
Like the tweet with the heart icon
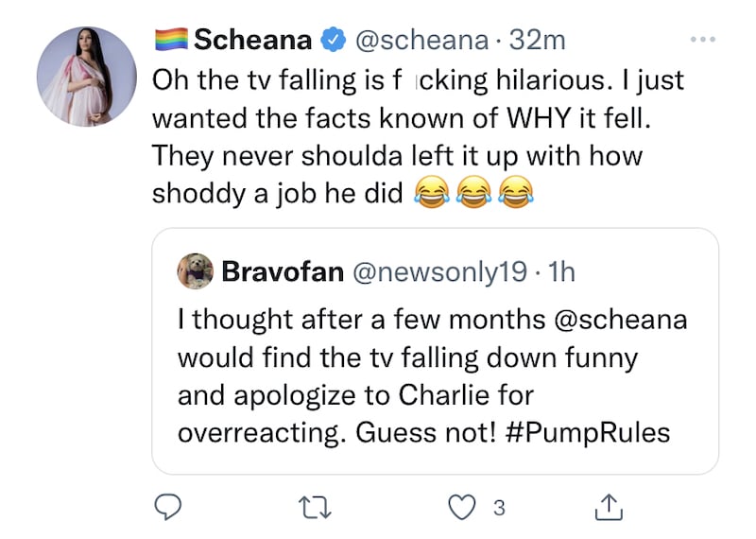coord(459,508)
